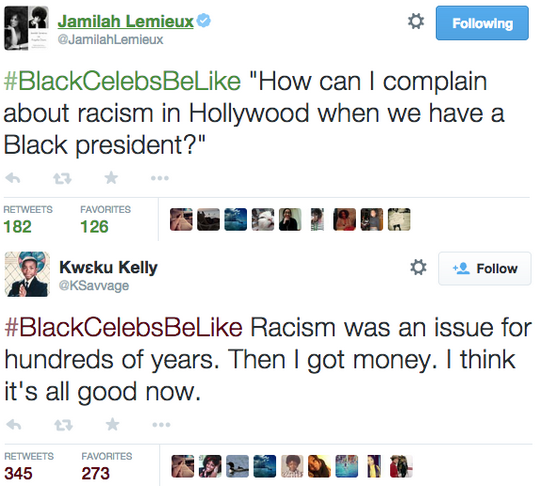Open Jamilah Lemieux's profile name link
This screenshot has height=492, width=538.
pyautogui.click(x=126, y=21)
